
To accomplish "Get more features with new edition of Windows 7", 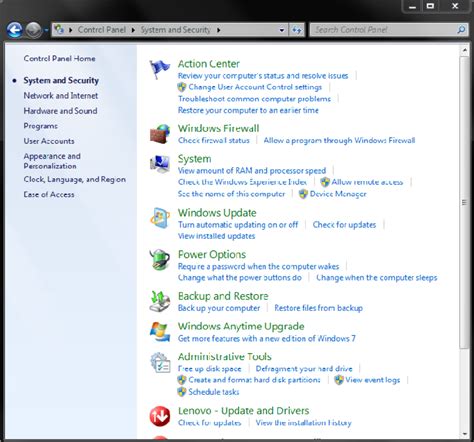I will [x=267, y=338].
